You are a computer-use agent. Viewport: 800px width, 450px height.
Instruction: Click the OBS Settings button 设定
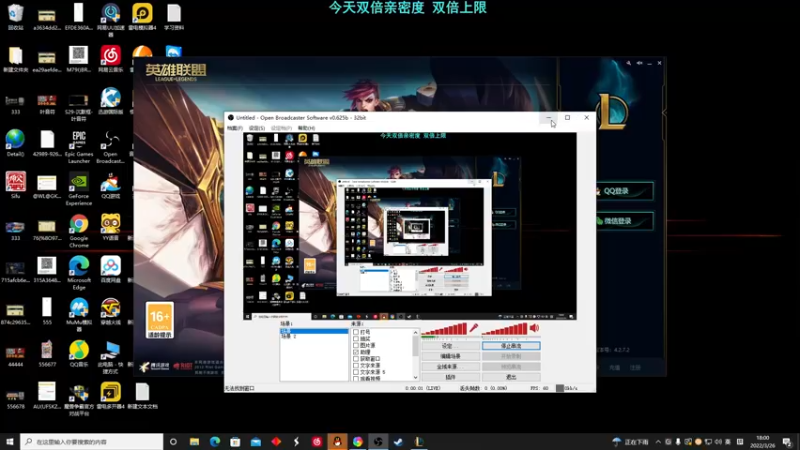[x=451, y=346]
